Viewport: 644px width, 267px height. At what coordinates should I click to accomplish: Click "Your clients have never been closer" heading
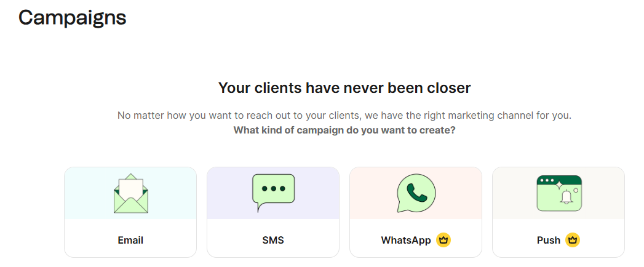point(344,88)
